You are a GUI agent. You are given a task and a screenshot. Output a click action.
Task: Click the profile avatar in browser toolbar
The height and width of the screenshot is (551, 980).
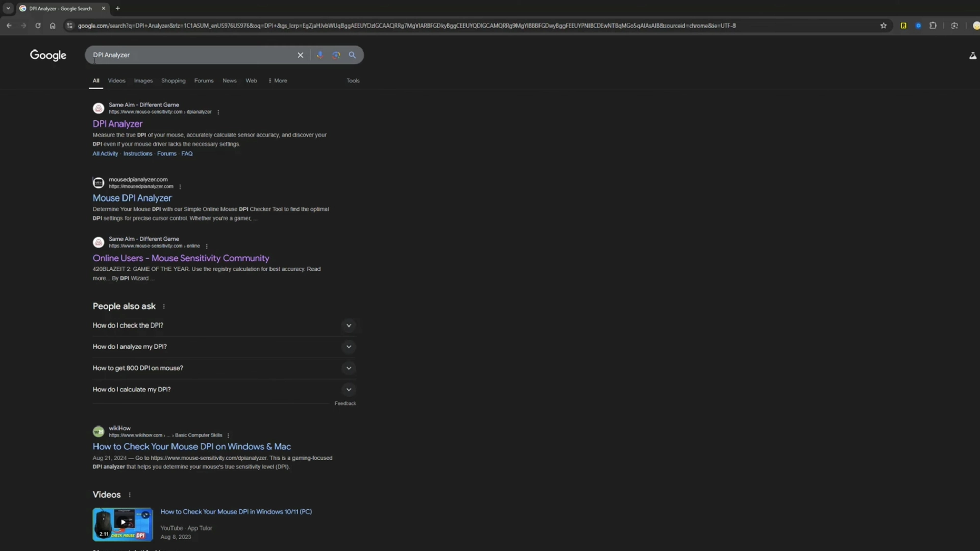click(x=976, y=26)
